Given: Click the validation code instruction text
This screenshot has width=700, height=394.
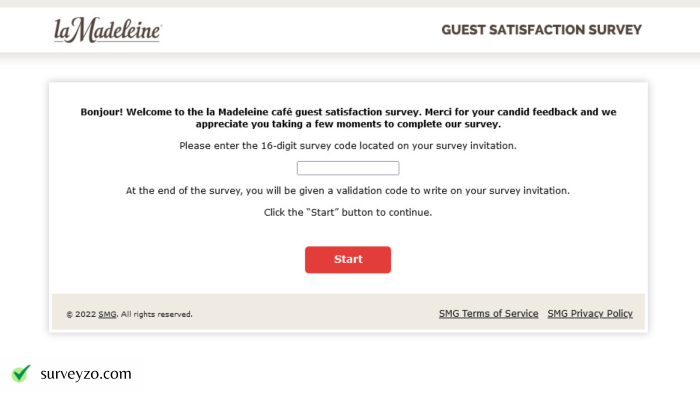Looking at the screenshot, I should (348, 191).
